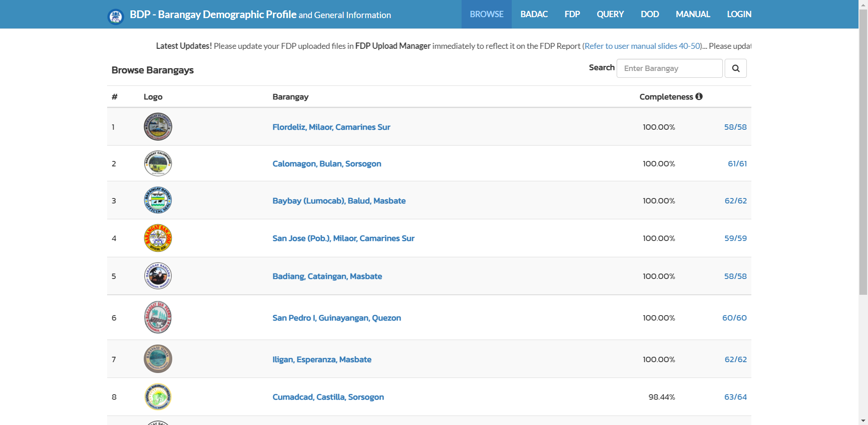Open the BADAC menu item
This screenshot has height=425, width=868.
coord(534,14)
